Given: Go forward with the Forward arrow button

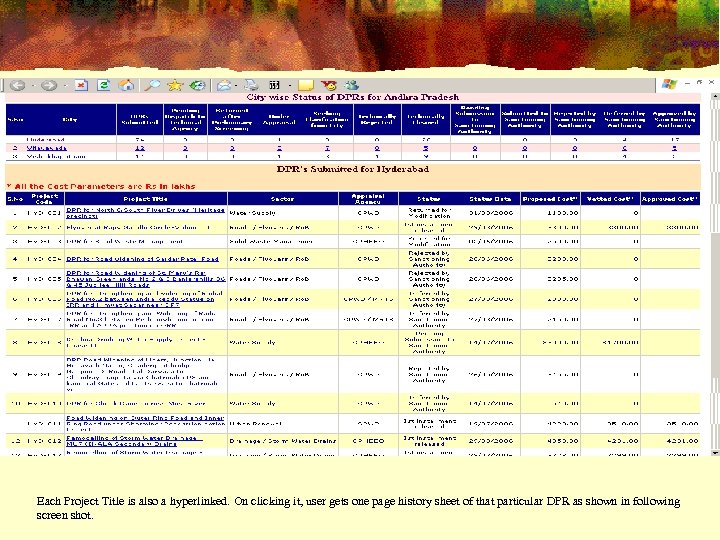Looking at the screenshot, I should point(49,85).
